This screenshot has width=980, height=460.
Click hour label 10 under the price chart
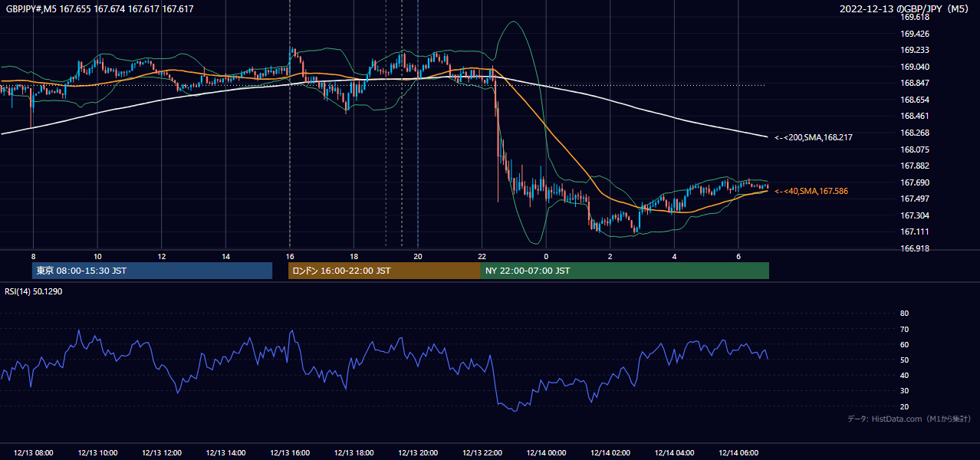(97, 256)
